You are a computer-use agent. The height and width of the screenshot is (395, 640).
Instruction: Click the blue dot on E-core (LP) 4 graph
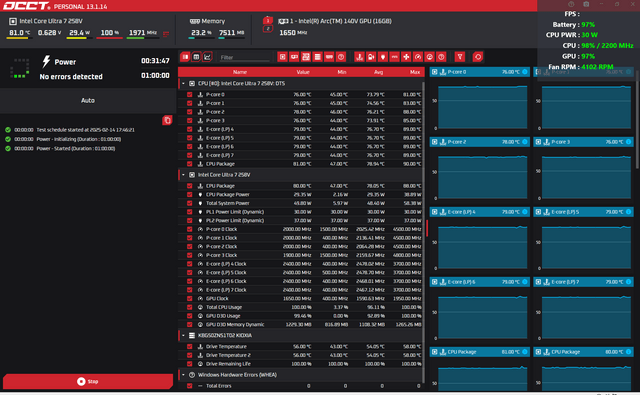pos(525,212)
